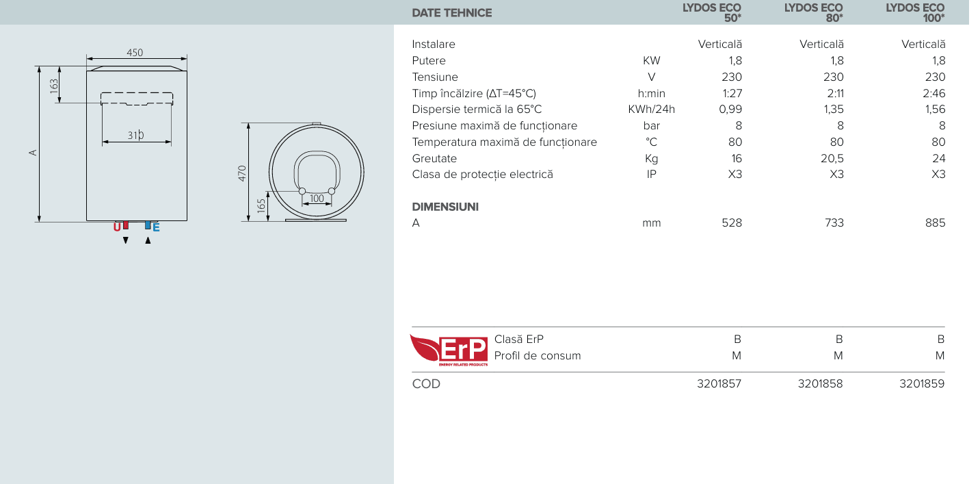The width and height of the screenshot is (980, 484).
Task: Select the DATE TEHNICE header
Action: tap(452, 12)
